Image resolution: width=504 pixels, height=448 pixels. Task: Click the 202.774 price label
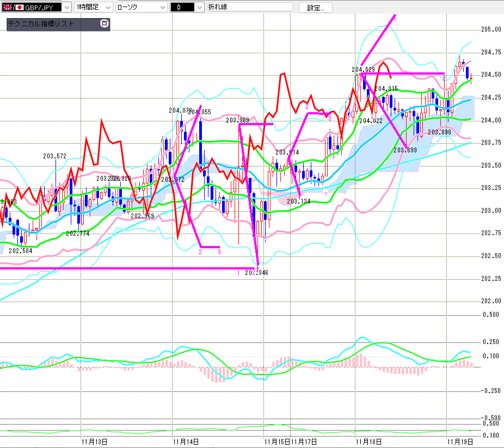pos(77,233)
